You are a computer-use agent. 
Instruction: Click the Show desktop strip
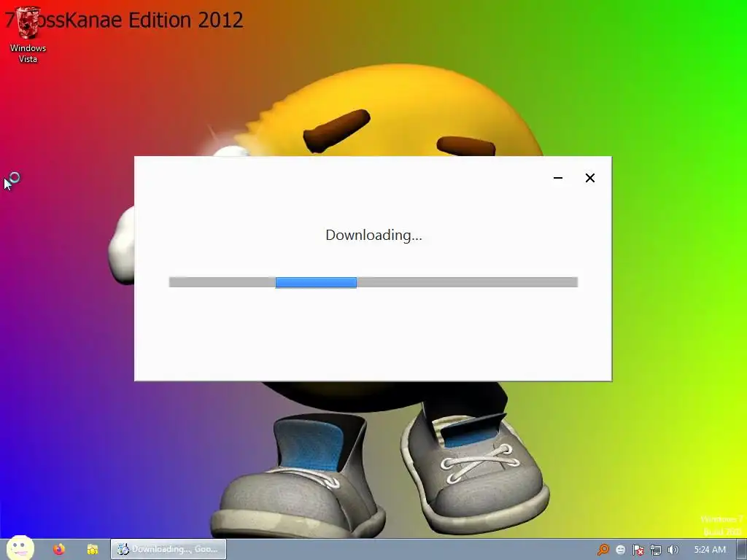click(x=742, y=550)
